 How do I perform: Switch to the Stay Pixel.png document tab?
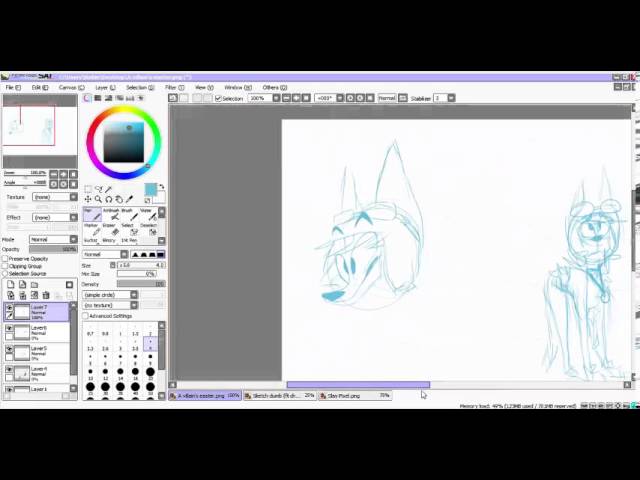pyautogui.click(x=354, y=396)
